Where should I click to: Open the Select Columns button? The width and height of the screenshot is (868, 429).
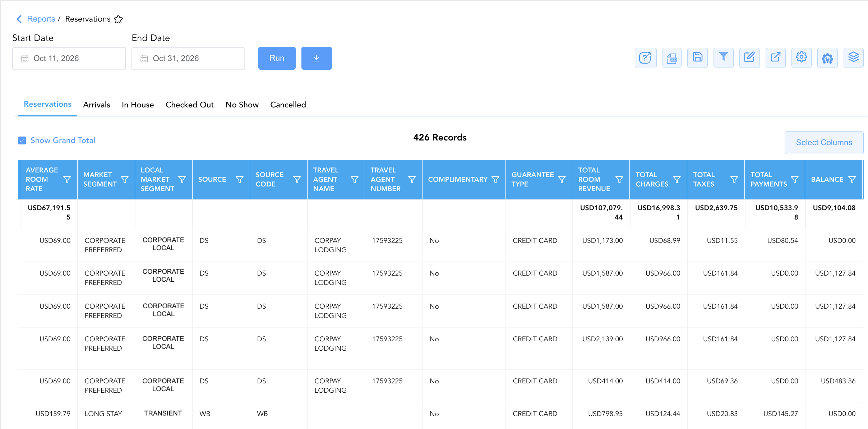(824, 143)
